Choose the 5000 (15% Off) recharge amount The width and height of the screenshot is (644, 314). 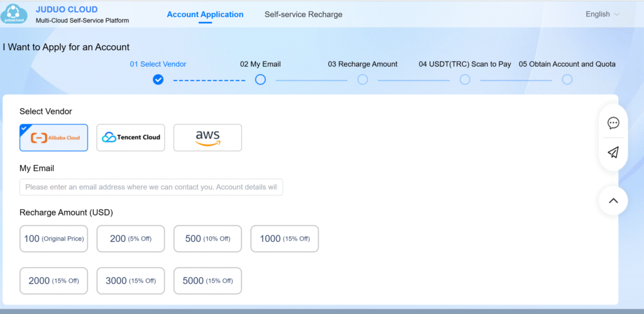pyautogui.click(x=208, y=281)
